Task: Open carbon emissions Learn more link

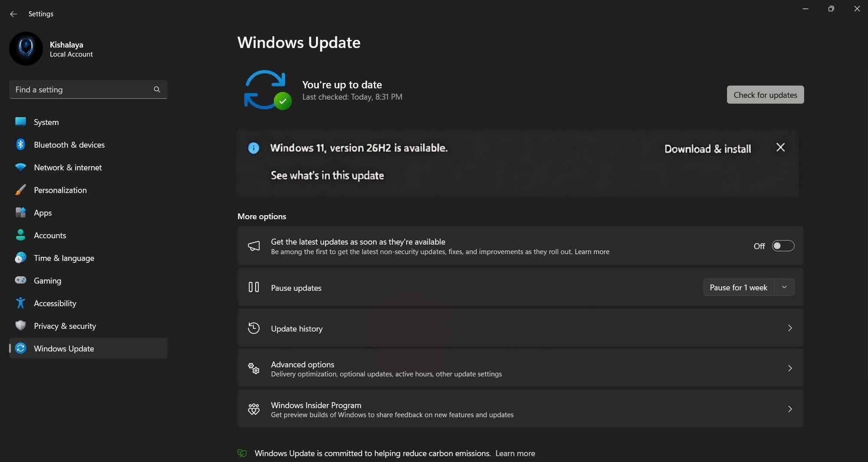Action: click(515, 453)
